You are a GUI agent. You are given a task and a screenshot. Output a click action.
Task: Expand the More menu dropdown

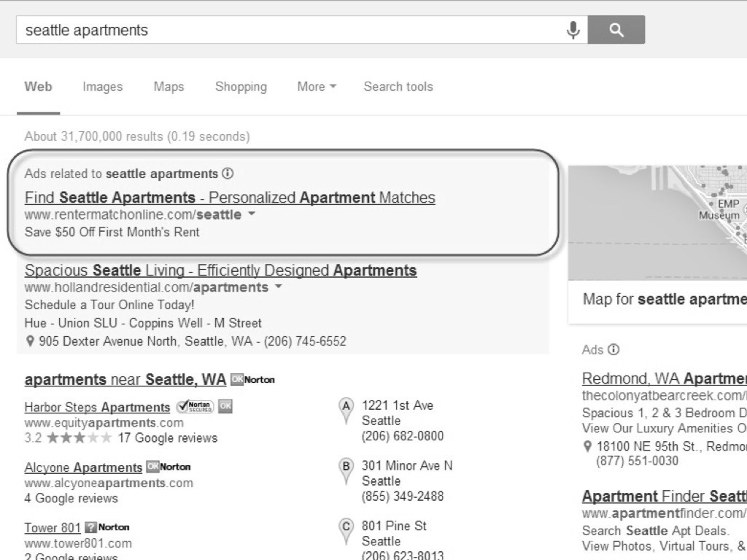coord(317,87)
